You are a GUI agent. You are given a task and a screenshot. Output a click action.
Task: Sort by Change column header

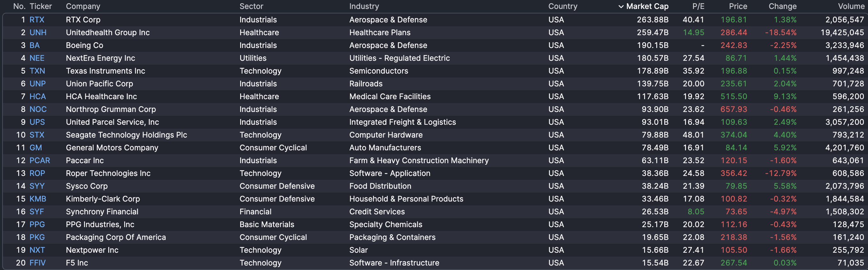[x=782, y=6]
